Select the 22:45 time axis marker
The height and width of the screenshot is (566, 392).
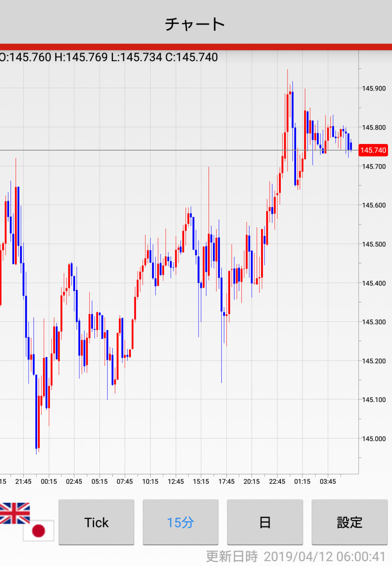[x=277, y=482]
